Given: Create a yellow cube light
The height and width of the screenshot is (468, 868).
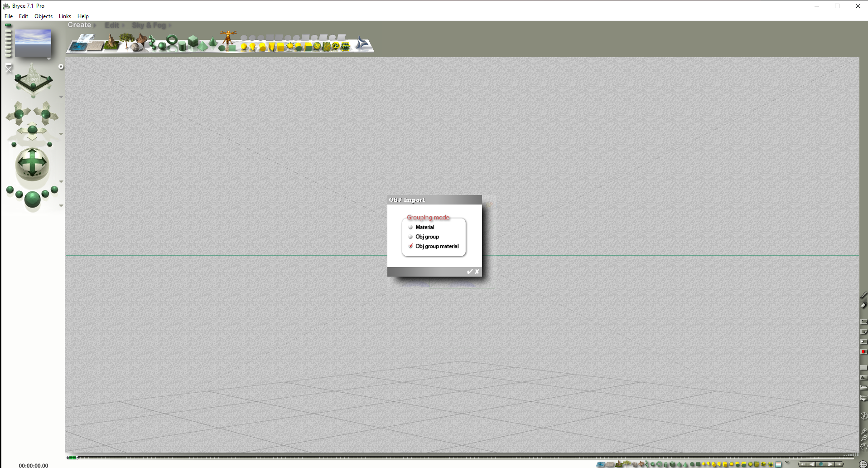Looking at the screenshot, I should (x=280, y=47).
